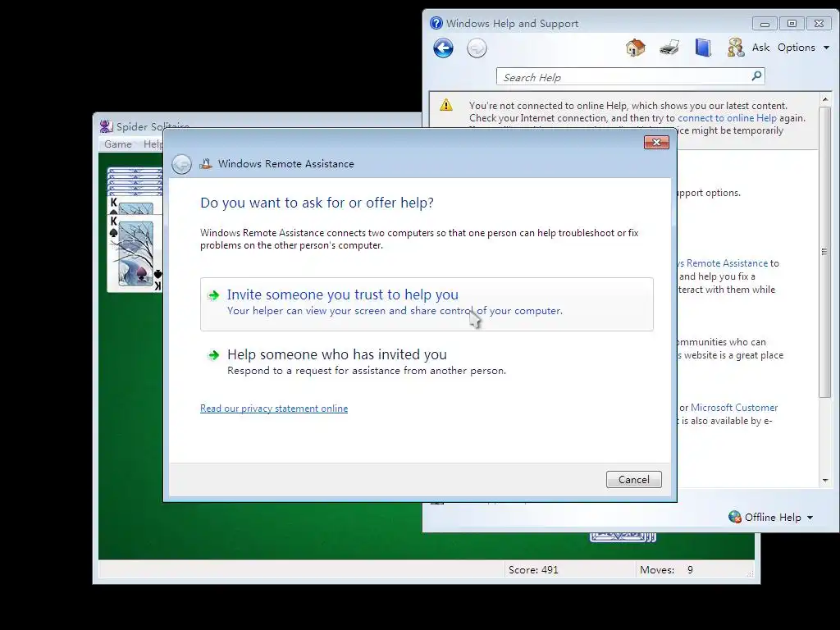This screenshot has height=630, width=840.
Task: Click the yellow warning icon in Help
Action: (445, 106)
